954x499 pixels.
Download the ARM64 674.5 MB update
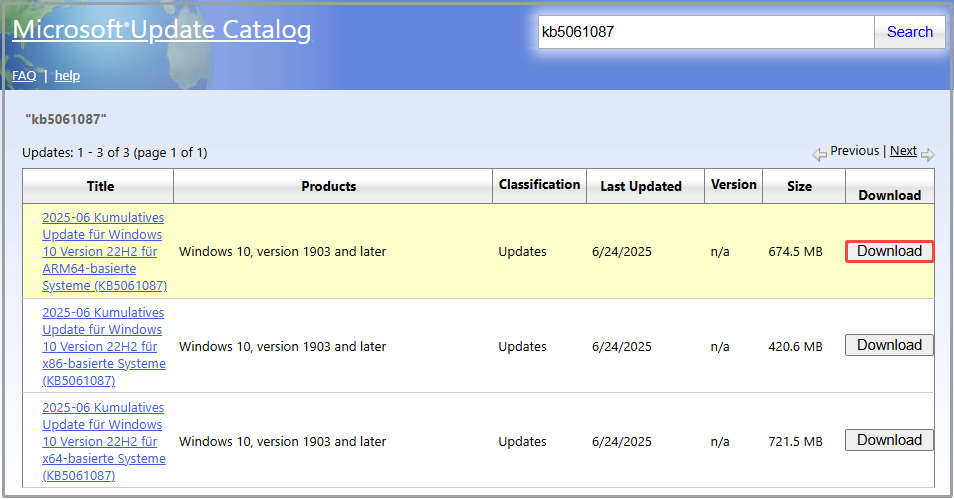(x=890, y=251)
